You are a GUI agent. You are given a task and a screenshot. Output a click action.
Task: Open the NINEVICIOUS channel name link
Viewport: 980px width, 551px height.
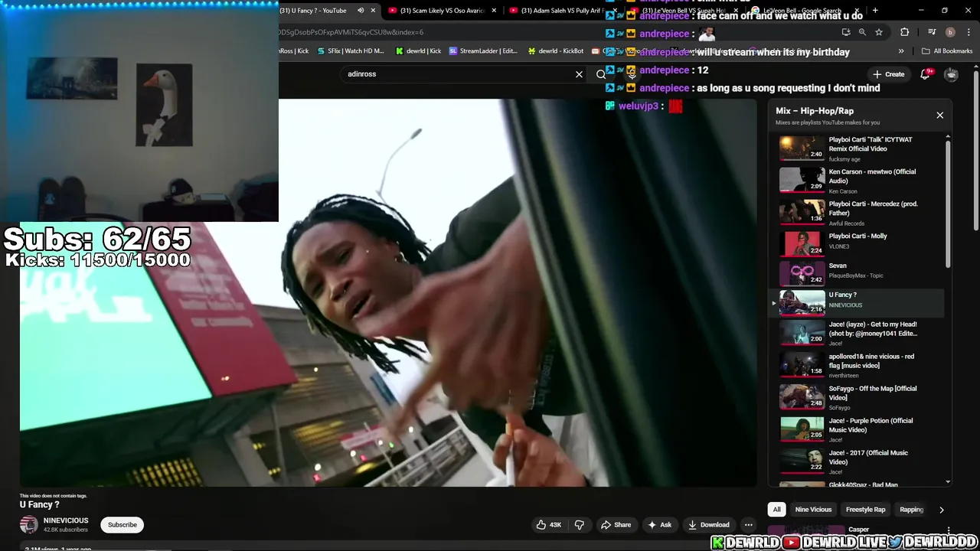point(66,520)
